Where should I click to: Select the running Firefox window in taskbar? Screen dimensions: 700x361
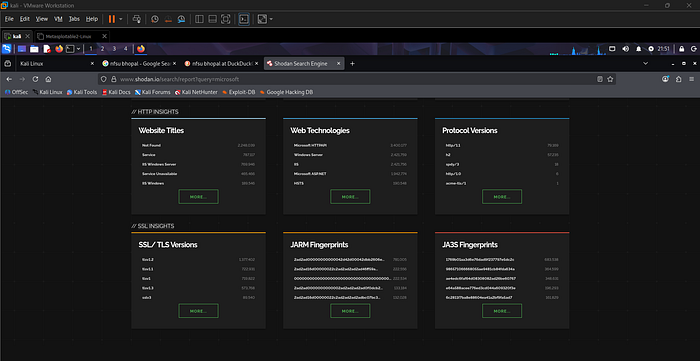(x=141, y=49)
